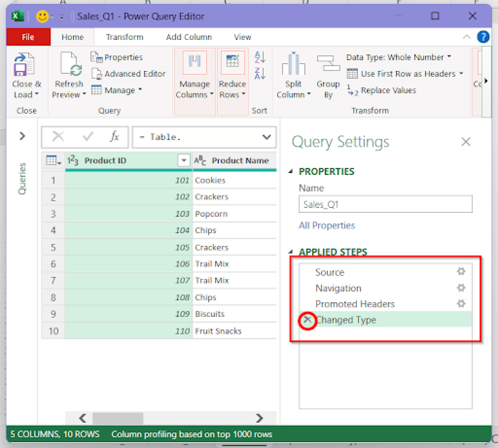Click the All Properties link
Viewport: 498px width, 448px height.
[x=326, y=225]
